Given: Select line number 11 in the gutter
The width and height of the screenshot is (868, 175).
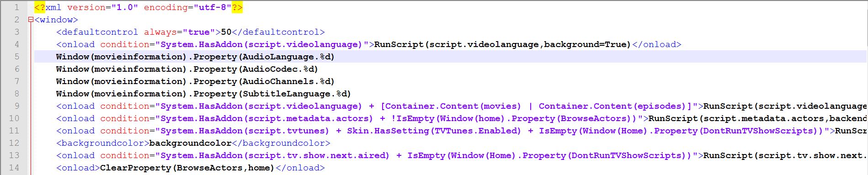Looking at the screenshot, I should 14,131.
